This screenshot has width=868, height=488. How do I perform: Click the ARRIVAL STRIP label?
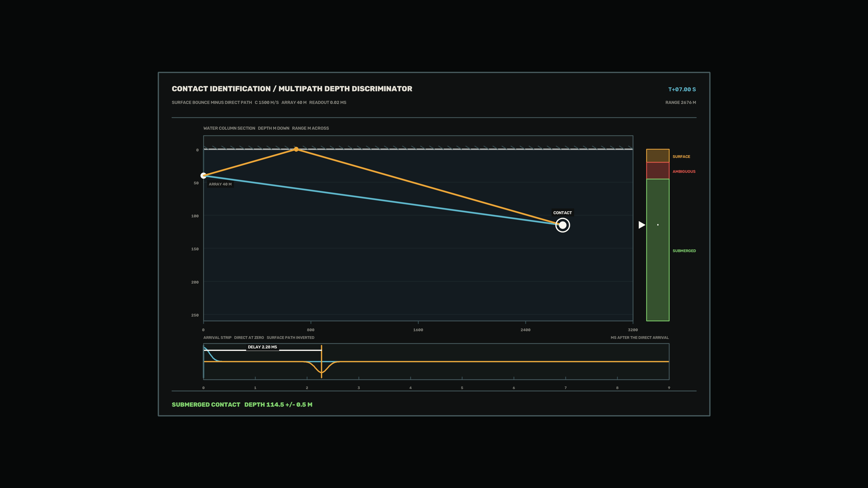[x=217, y=338]
